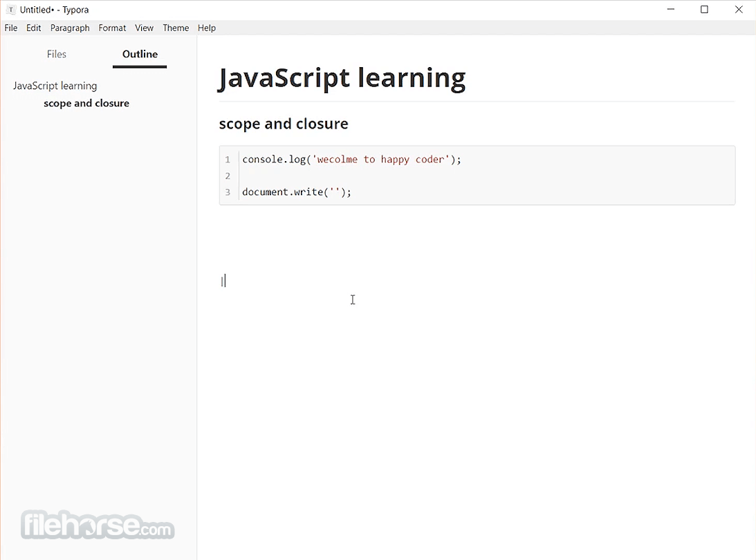The height and width of the screenshot is (560, 756).
Task: Open the Edit menu
Action: pyautogui.click(x=34, y=28)
